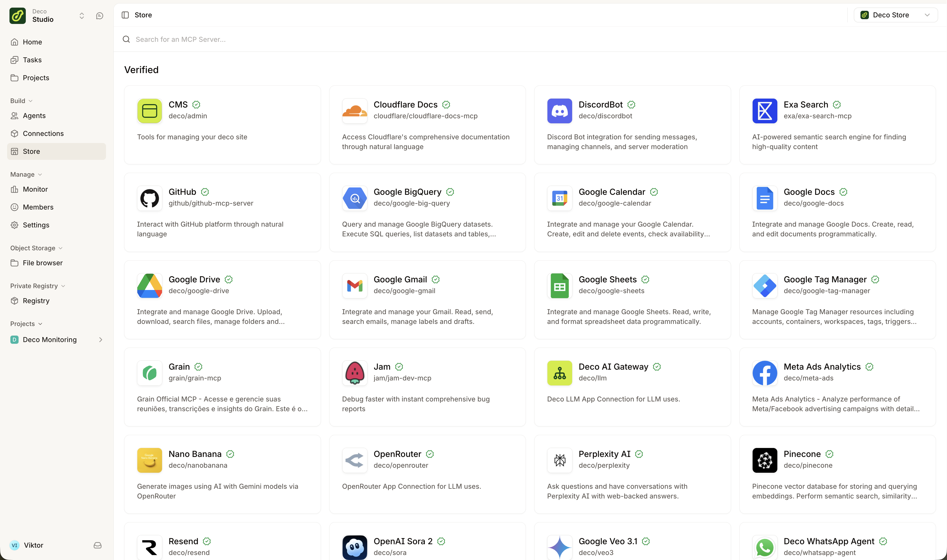947x560 pixels.
Task: Click the GitHub logo icon
Action: click(x=149, y=198)
